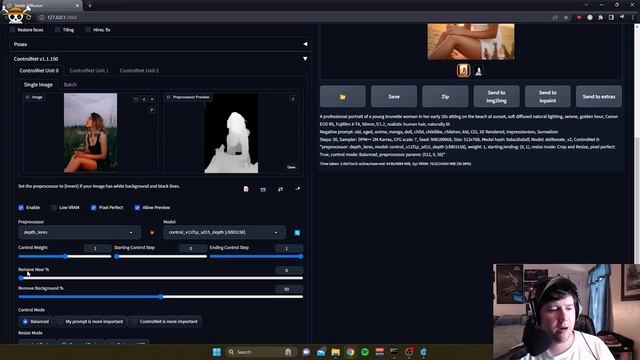
Task: Adjust the Control Weight slider
Action: click(64, 256)
